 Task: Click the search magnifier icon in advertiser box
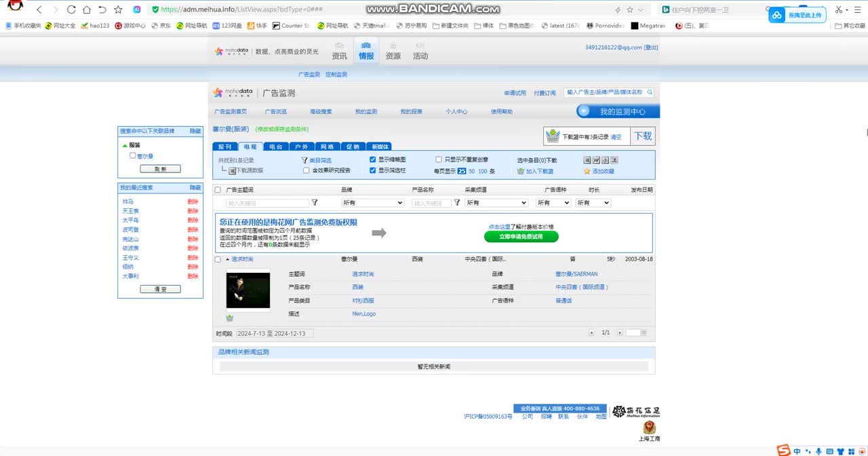point(650,92)
